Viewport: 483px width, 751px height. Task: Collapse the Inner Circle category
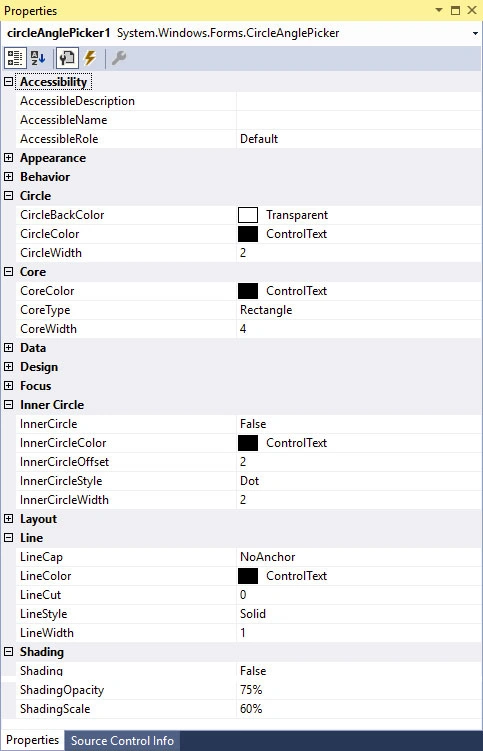point(9,405)
